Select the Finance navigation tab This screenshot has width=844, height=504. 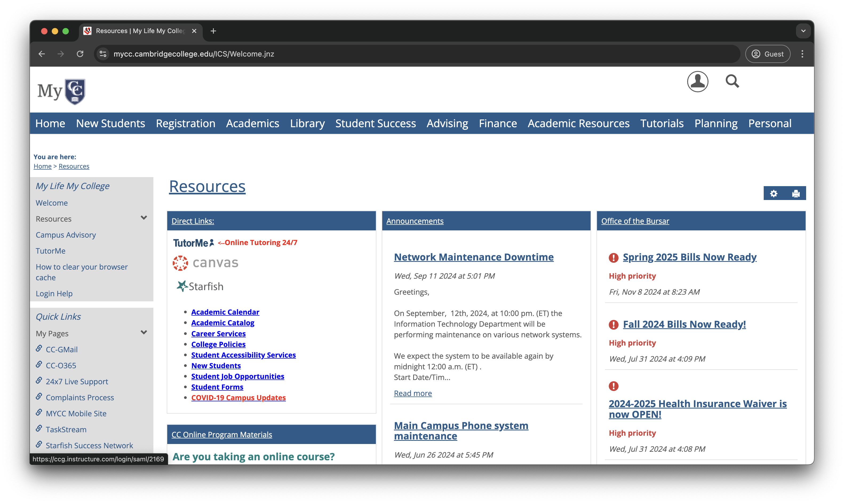coord(497,123)
